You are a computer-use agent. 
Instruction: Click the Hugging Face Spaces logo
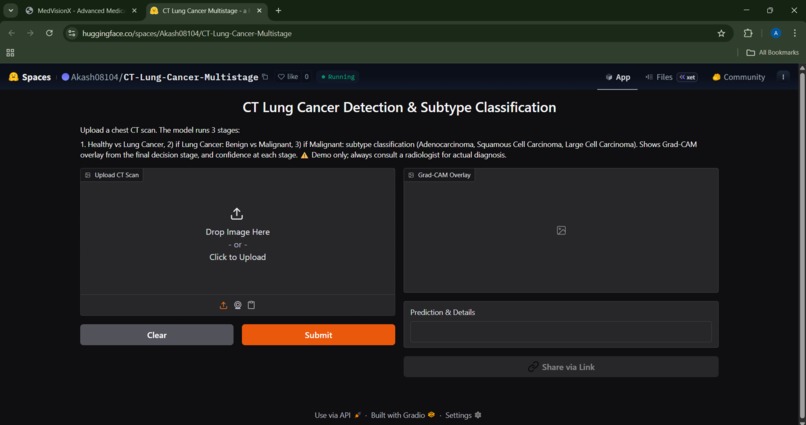point(30,77)
